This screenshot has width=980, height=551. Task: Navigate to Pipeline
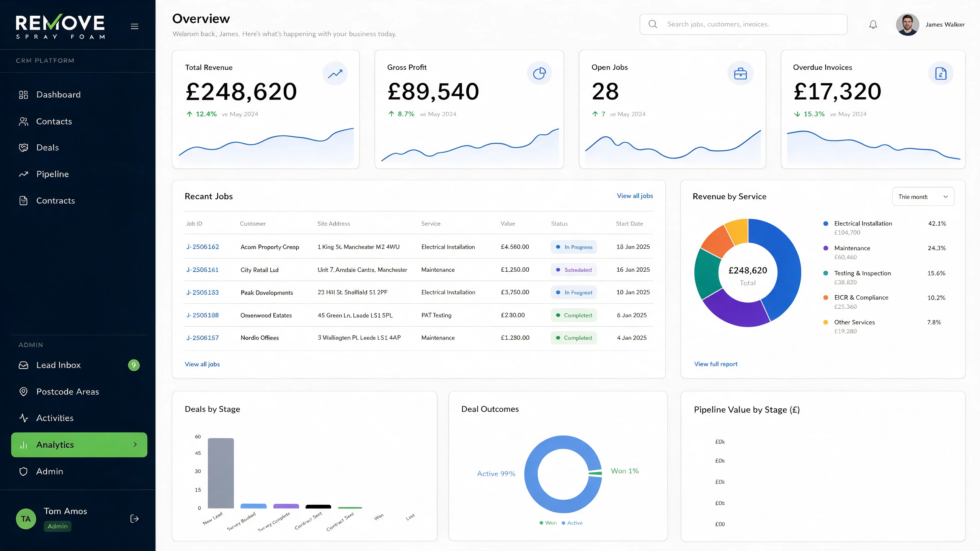pos(79,174)
